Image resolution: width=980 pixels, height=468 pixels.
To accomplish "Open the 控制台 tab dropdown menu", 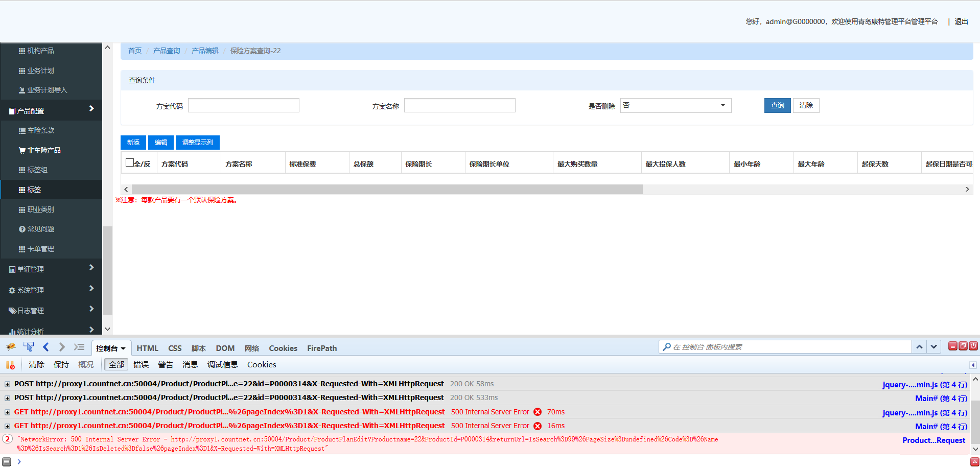I will pos(123,348).
